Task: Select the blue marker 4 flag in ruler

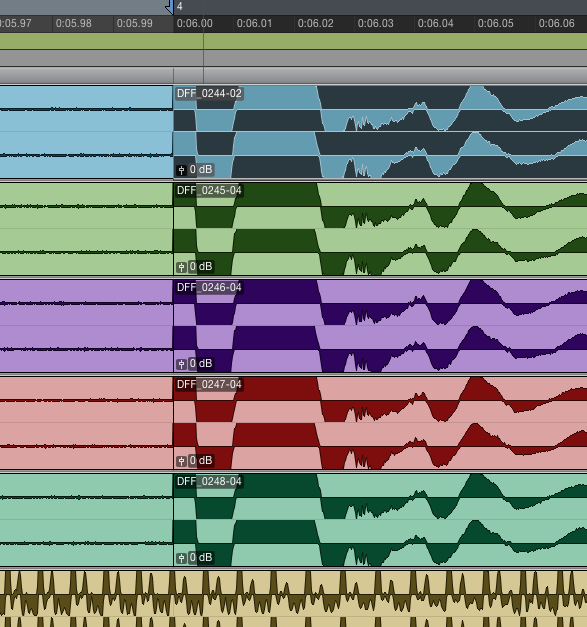Action: pos(170,7)
